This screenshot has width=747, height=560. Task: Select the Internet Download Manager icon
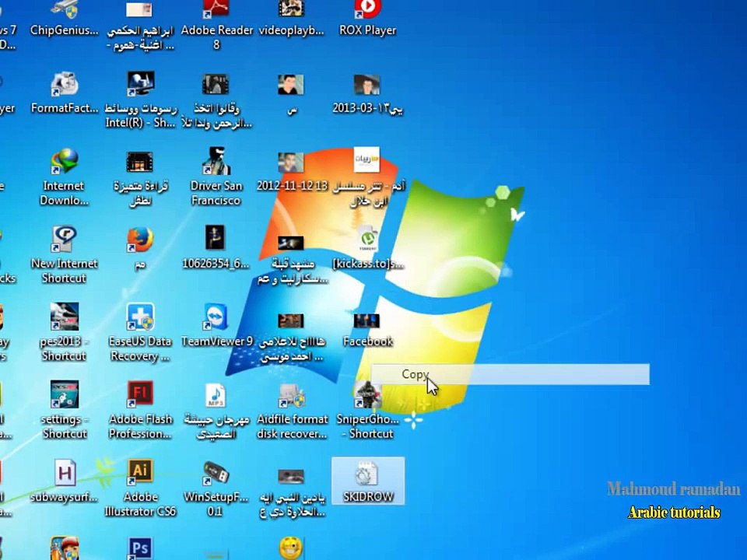64,177
